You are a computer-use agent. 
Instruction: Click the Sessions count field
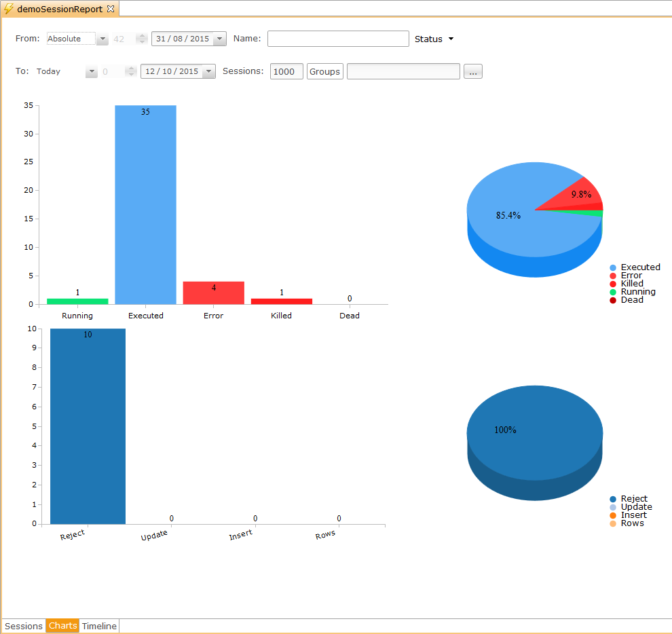[x=286, y=71]
